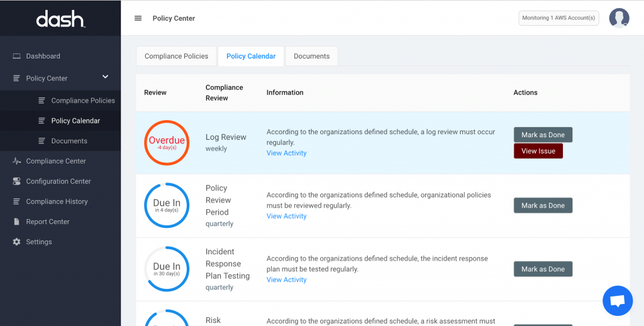Click the Policy Center list icon

[16, 78]
